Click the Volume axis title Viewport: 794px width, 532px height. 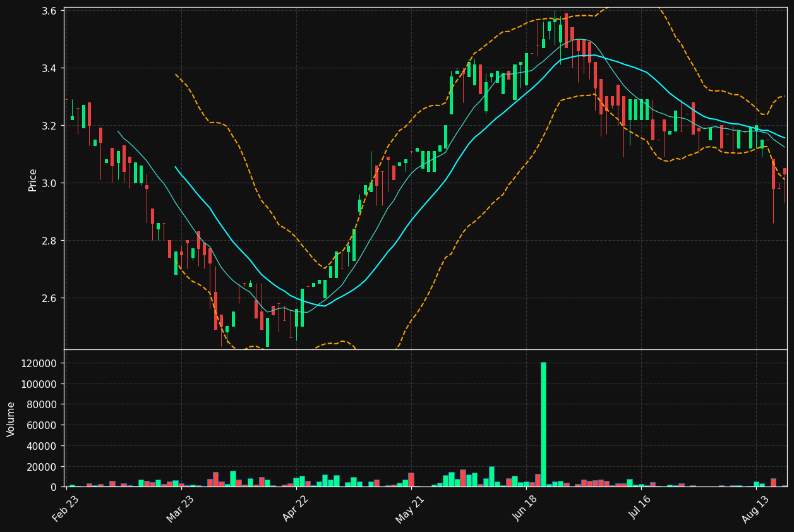pos(11,419)
